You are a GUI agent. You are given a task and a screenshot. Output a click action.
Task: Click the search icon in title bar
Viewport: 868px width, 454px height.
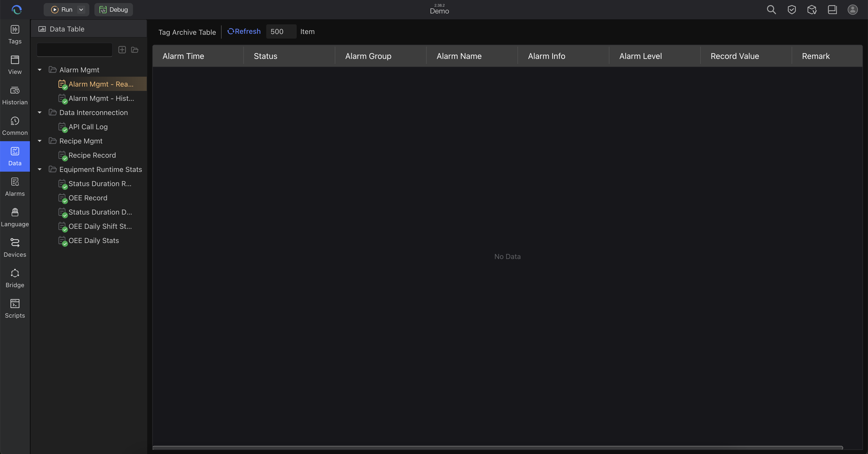(x=771, y=10)
